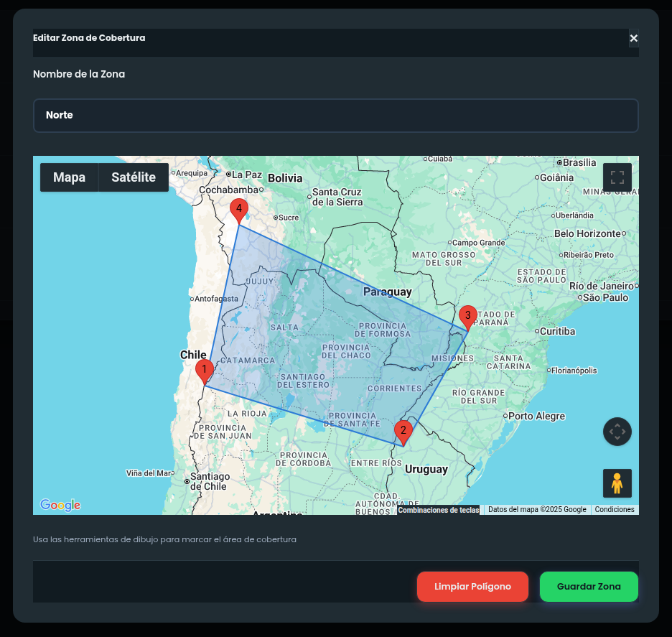Open map camera pan controls
The image size is (672, 637).
pos(617,432)
